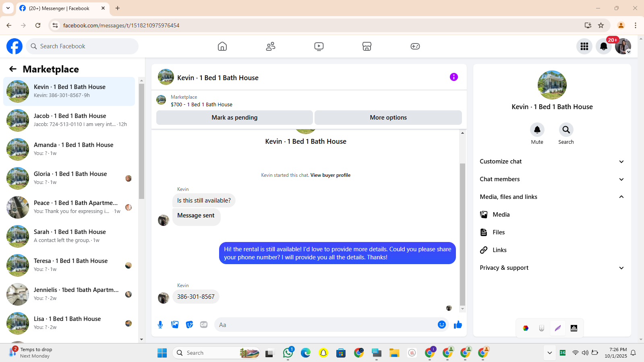Expand the Privacy & support section
This screenshot has height=362, width=644.
[x=552, y=268]
